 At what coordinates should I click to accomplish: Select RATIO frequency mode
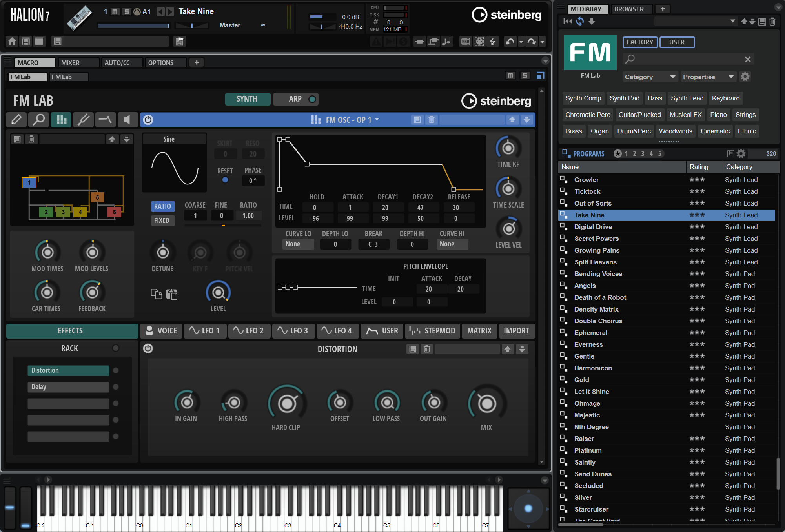tap(162, 206)
